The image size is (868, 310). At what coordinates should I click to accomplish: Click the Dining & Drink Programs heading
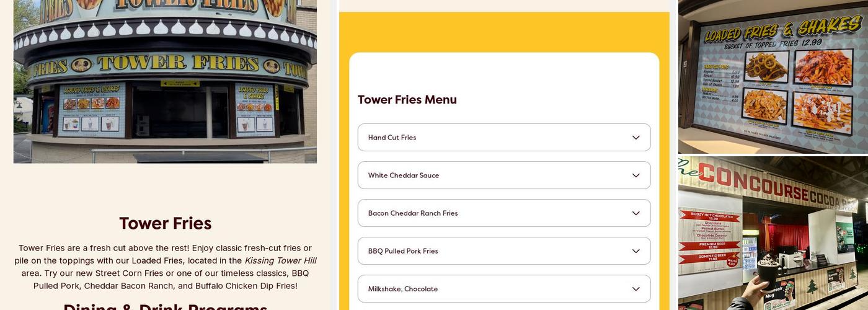click(x=166, y=306)
